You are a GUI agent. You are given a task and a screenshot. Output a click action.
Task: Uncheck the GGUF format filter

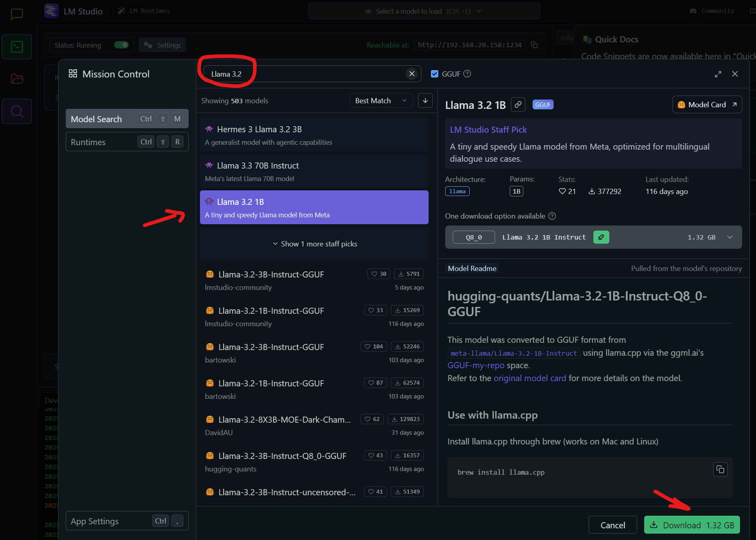[x=435, y=74]
